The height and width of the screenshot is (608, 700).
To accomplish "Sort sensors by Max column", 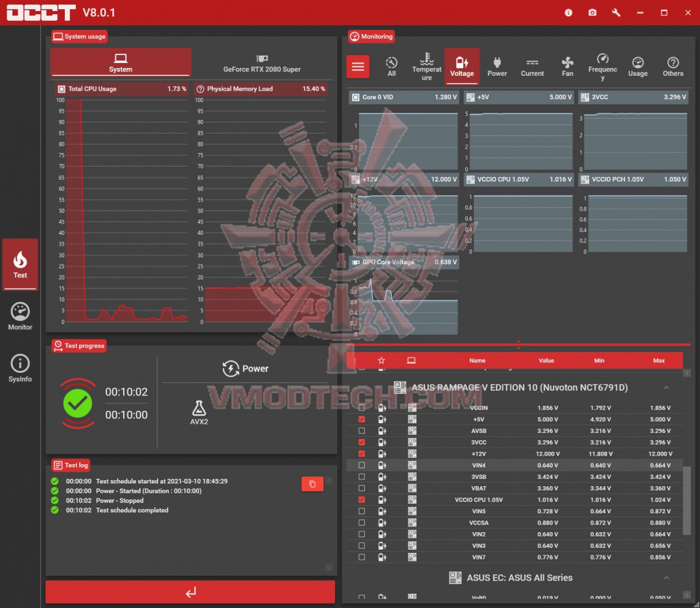I will pos(659,360).
